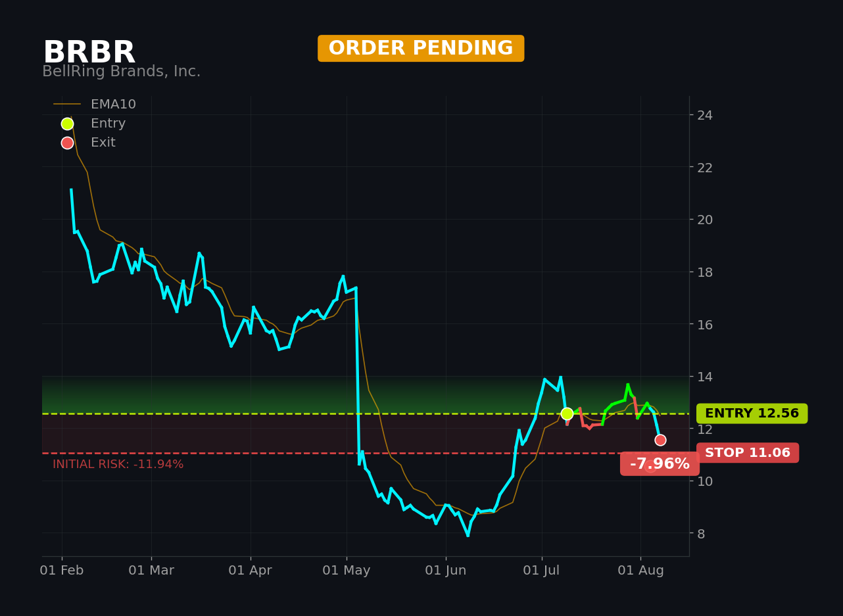Click the 01 Jul date label

542,571
